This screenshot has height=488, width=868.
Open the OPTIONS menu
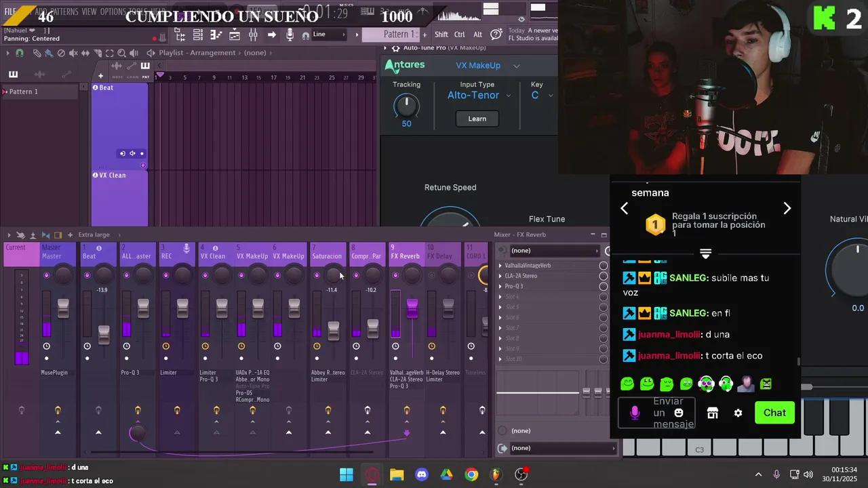click(x=113, y=12)
